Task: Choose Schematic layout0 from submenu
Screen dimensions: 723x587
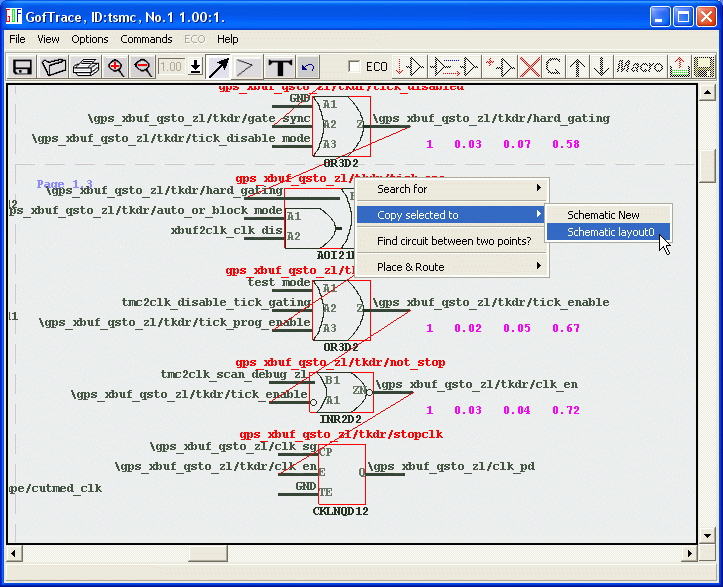Action: [610, 232]
